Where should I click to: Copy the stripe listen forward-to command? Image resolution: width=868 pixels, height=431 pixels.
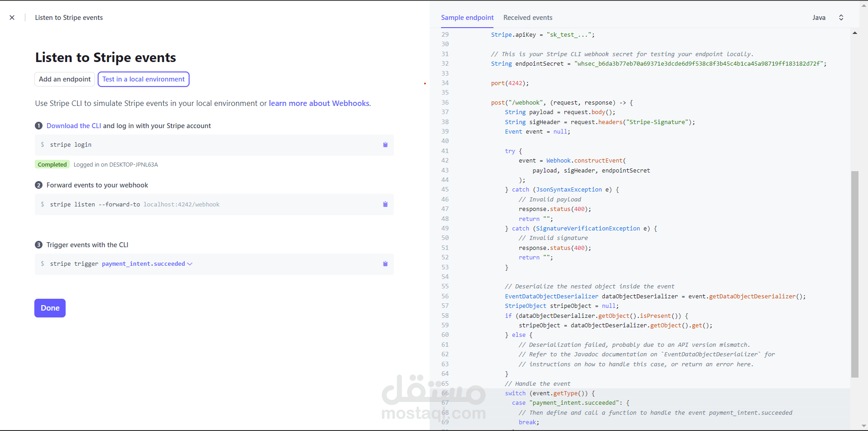click(385, 205)
